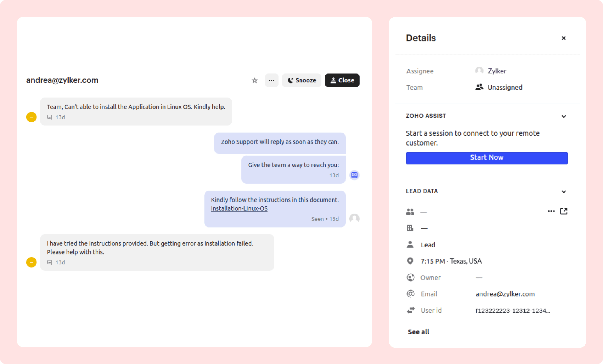Click the Owner icon in Lead Data

[x=410, y=278]
